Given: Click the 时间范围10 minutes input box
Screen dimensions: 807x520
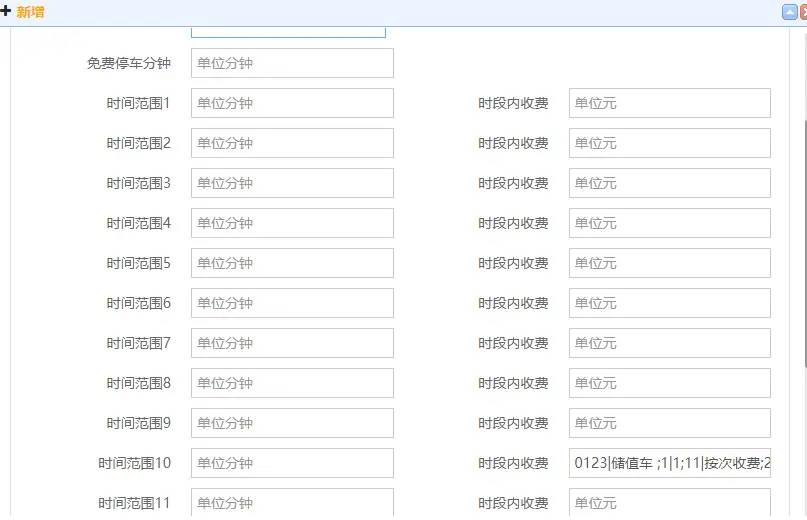Looking at the screenshot, I should pyautogui.click(x=292, y=463).
